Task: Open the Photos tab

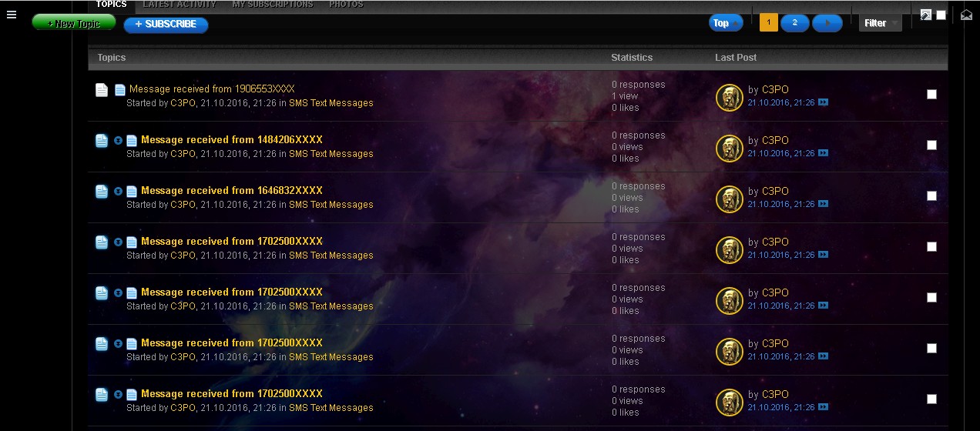Action: point(347,5)
